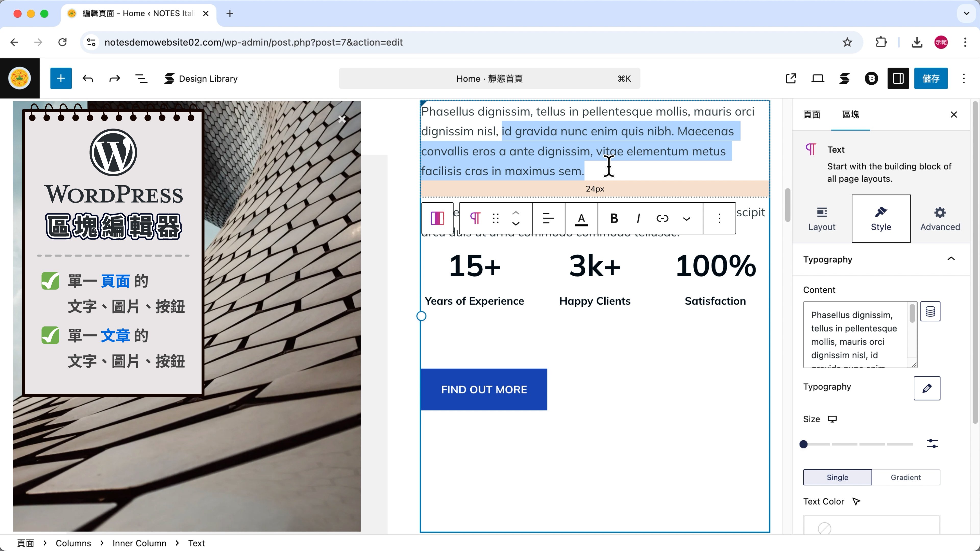The width and height of the screenshot is (980, 551).
Task: Open the document overview list view
Action: tap(141, 78)
